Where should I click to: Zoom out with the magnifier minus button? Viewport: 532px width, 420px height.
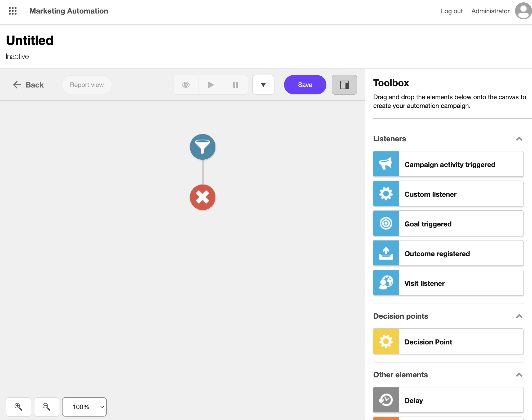[47, 407]
